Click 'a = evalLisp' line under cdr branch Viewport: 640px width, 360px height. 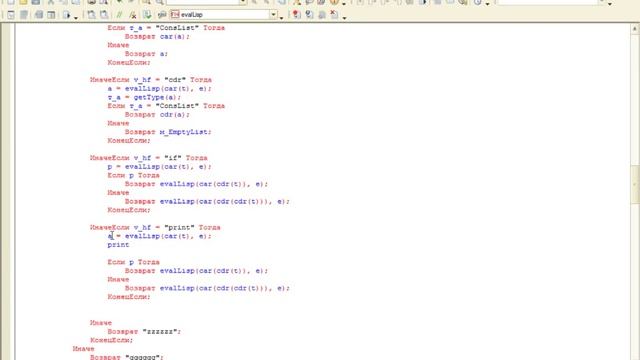tap(160, 89)
